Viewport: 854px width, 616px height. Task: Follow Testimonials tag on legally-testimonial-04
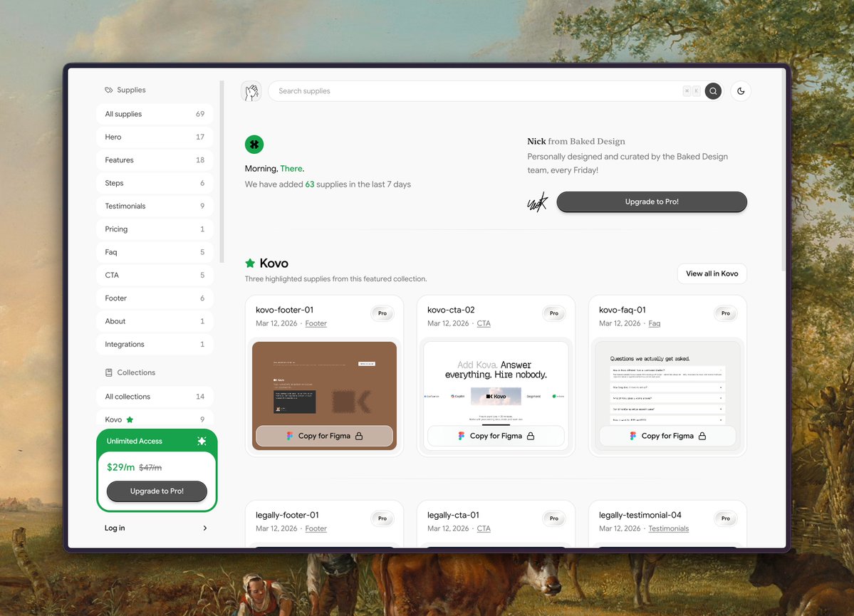(668, 528)
